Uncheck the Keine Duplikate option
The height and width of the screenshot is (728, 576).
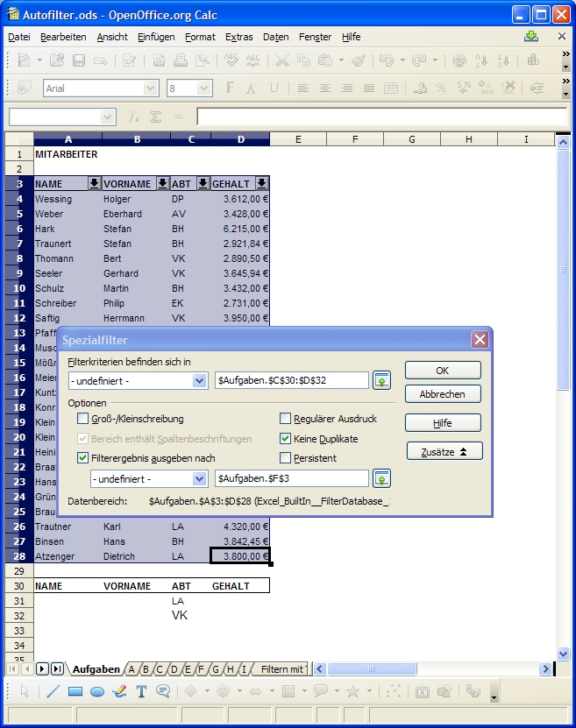(285, 439)
